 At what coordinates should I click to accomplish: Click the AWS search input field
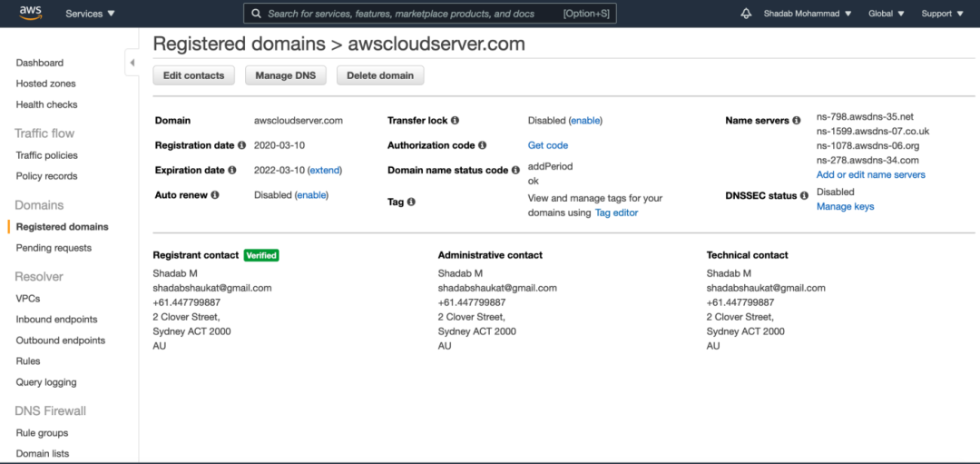[x=430, y=13]
